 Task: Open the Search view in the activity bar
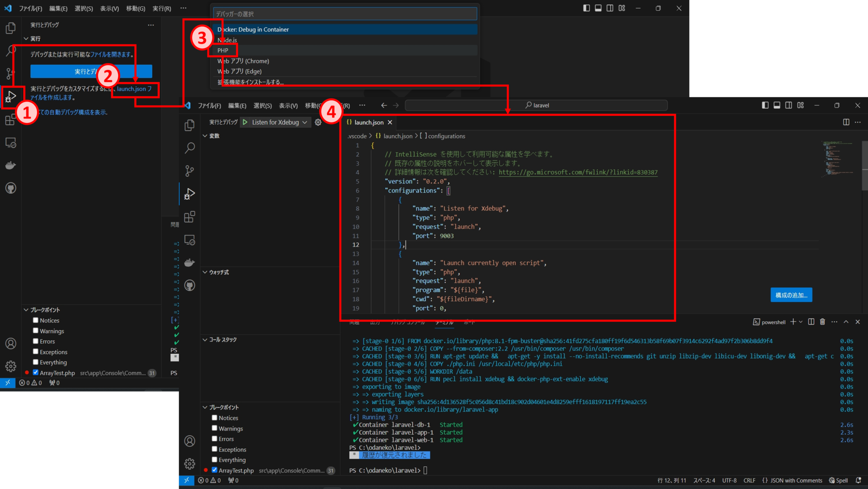(x=189, y=147)
